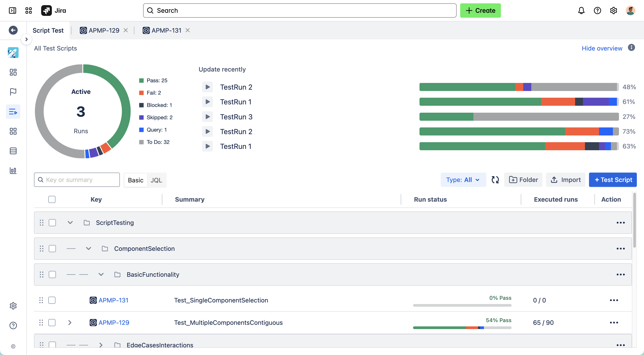Open notifications bell icon

tap(581, 10)
